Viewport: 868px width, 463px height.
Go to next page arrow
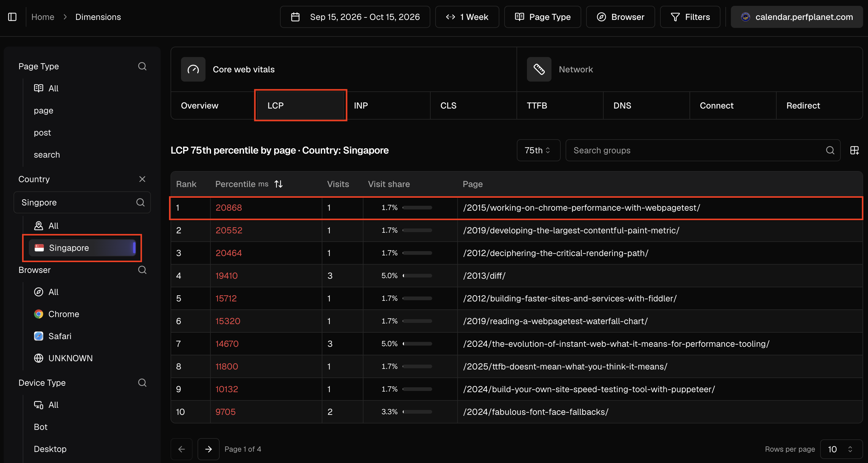209,449
